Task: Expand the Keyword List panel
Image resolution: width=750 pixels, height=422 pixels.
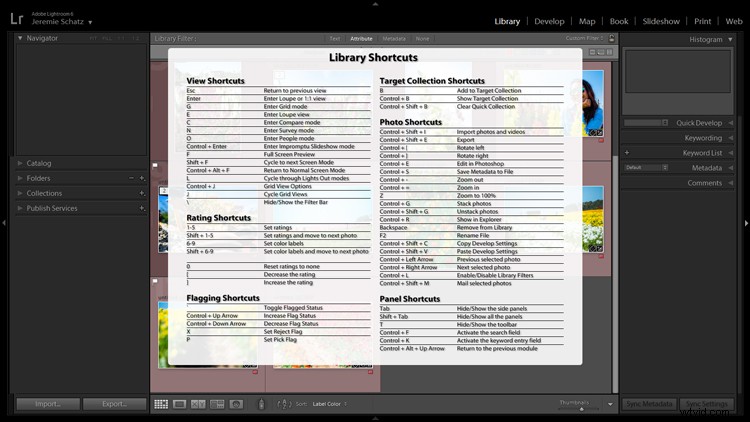Action: (x=731, y=153)
